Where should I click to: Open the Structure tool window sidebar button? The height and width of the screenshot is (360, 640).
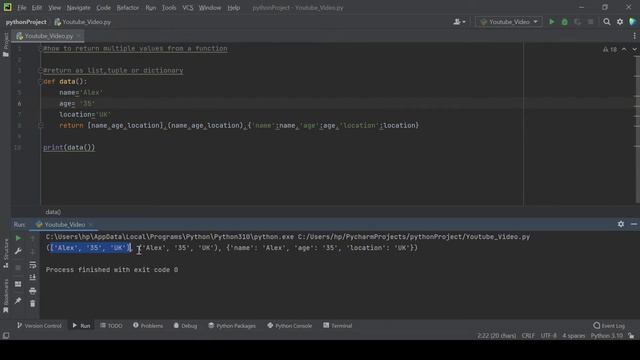[x=5, y=254]
